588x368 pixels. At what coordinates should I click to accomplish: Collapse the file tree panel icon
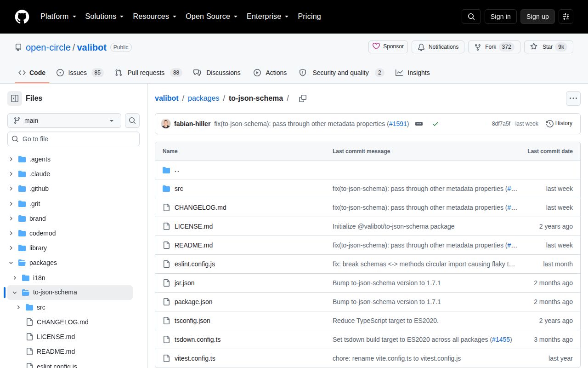pyautogui.click(x=15, y=98)
